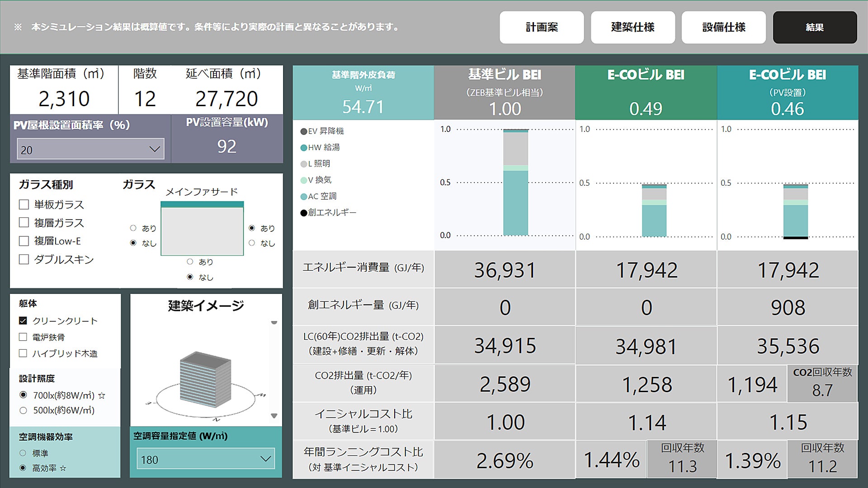Click the 創エネルギー legend marker
This screenshot has width=868, height=488.
304,213
